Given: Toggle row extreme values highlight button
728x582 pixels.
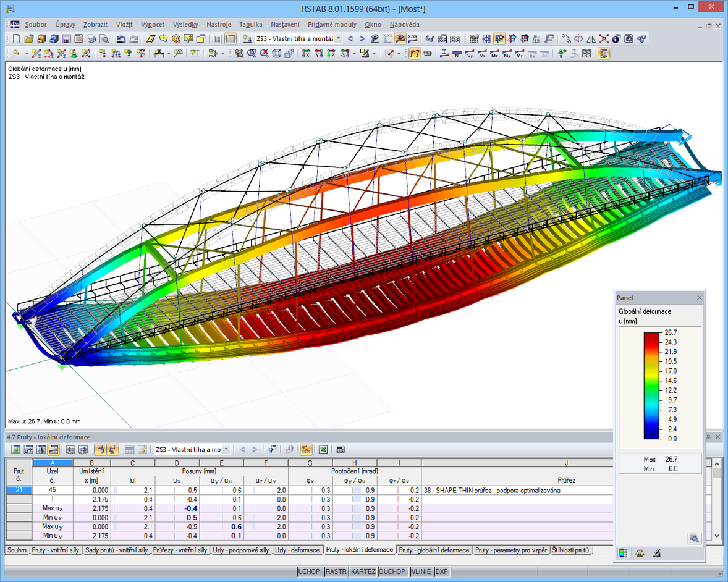Looking at the screenshot, I should [x=53, y=450].
